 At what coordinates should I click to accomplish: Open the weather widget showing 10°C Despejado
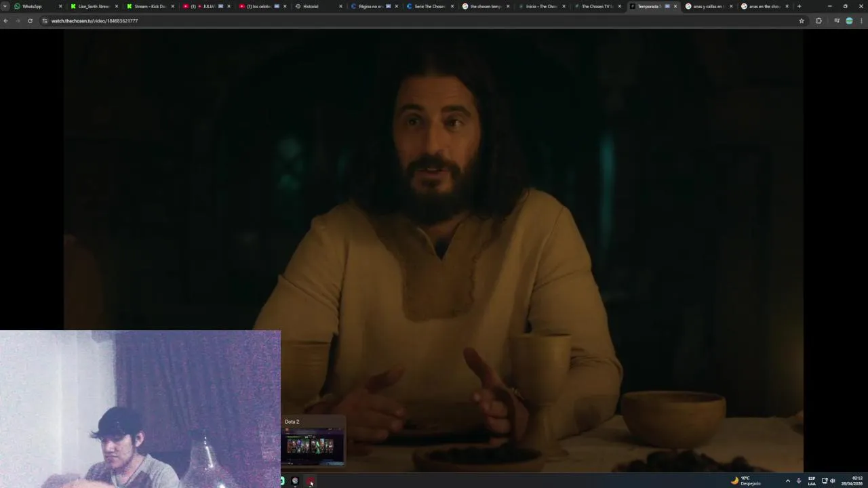746,481
